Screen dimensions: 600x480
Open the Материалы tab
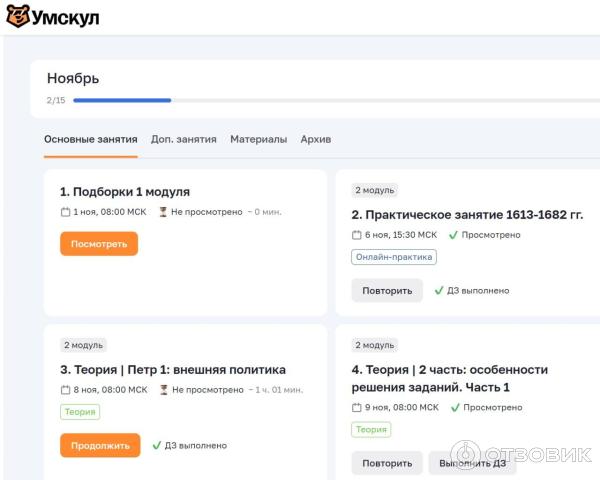click(258, 139)
